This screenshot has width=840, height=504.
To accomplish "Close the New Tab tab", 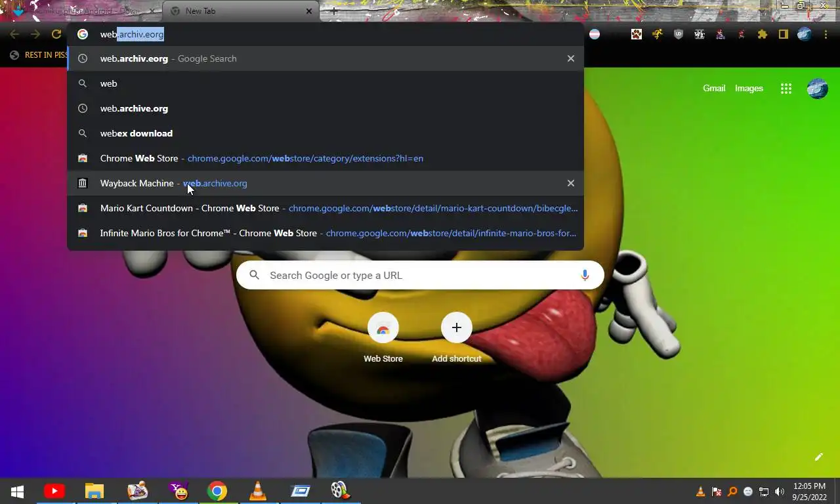I will coord(309,11).
